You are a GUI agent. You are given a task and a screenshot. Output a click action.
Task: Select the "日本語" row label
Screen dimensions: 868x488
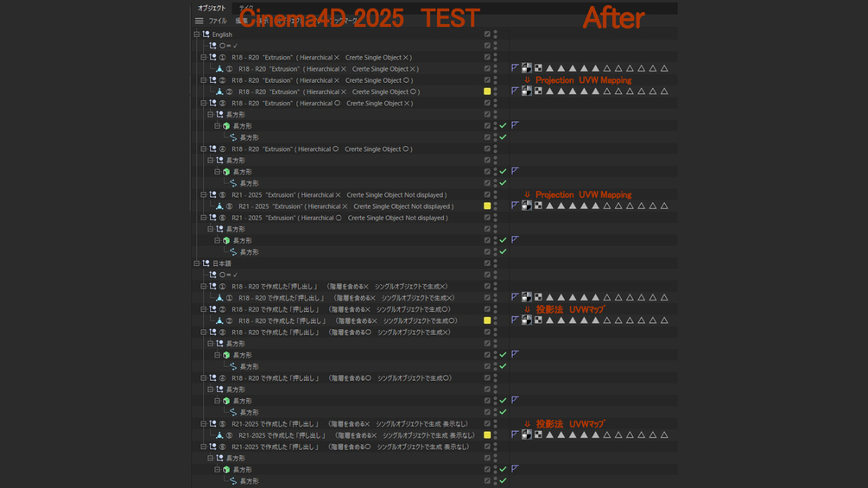click(222, 263)
